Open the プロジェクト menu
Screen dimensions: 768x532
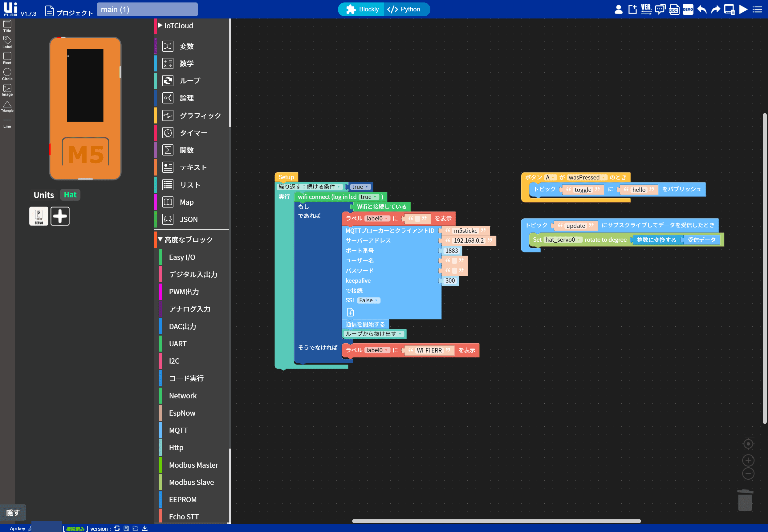tap(69, 12)
